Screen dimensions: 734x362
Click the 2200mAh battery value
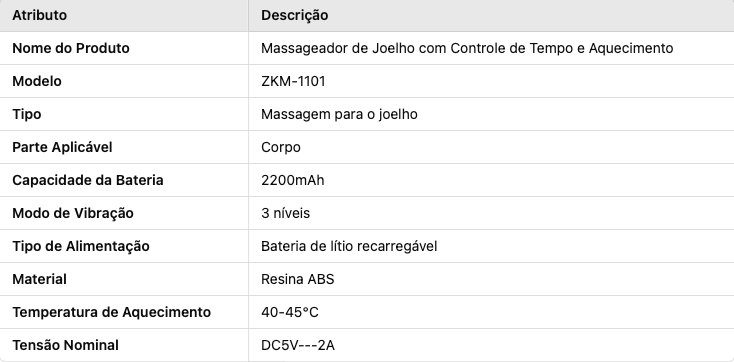tap(293, 180)
